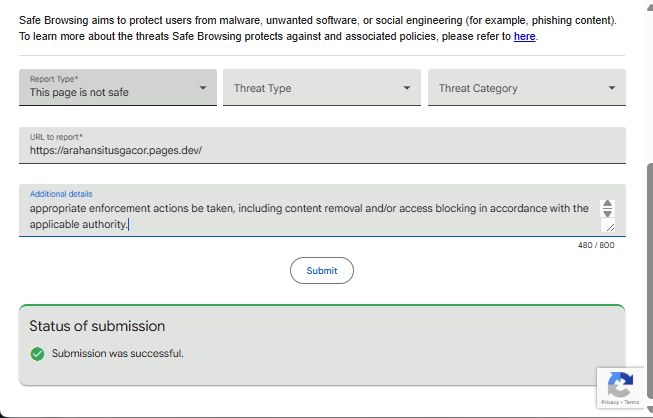Open the Threat Category dropdown

click(x=520, y=88)
